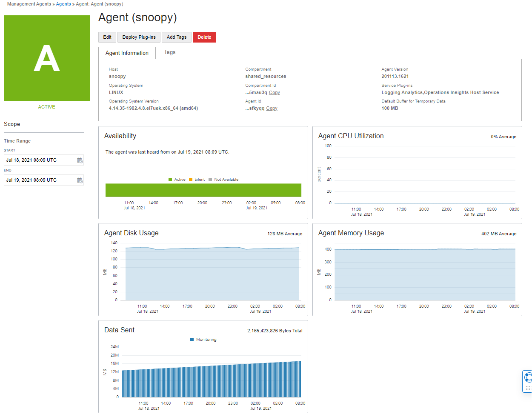Click the Add Tags button

(x=176, y=37)
